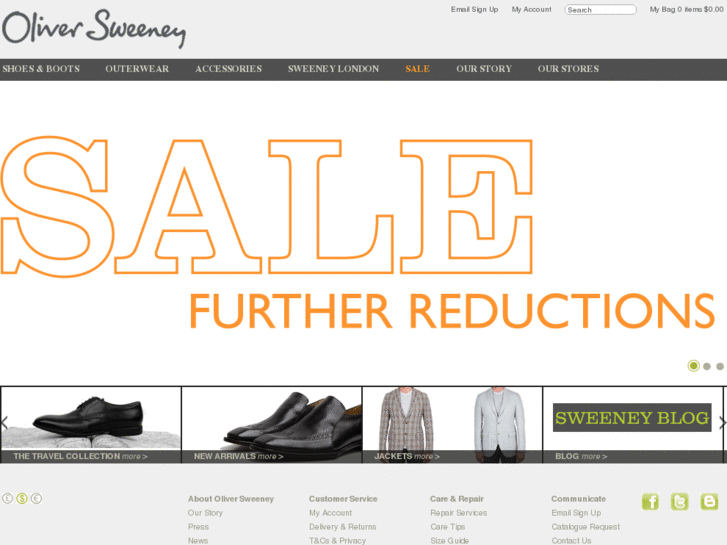Image resolution: width=727 pixels, height=545 pixels.
Task: Go to the first banner slide dot
Action: coord(693,366)
